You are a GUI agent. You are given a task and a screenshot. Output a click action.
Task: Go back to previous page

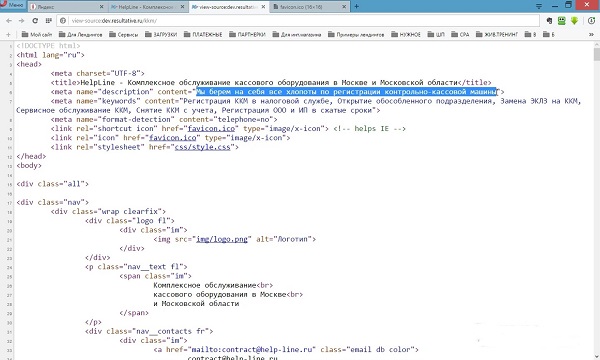pos(9,21)
